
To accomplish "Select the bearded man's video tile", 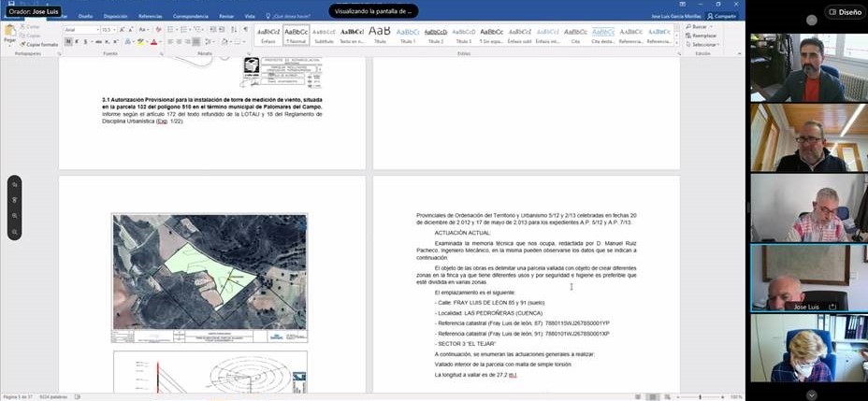I will tap(809, 68).
